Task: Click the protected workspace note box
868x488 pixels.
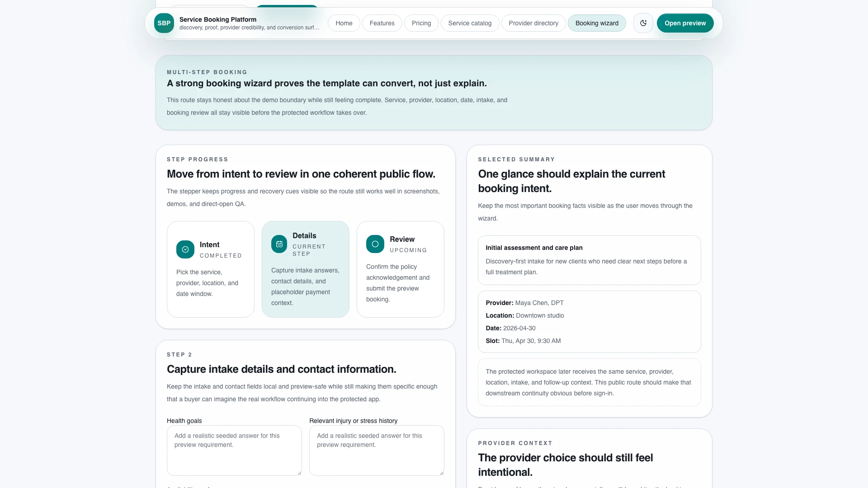Action: tap(590, 382)
